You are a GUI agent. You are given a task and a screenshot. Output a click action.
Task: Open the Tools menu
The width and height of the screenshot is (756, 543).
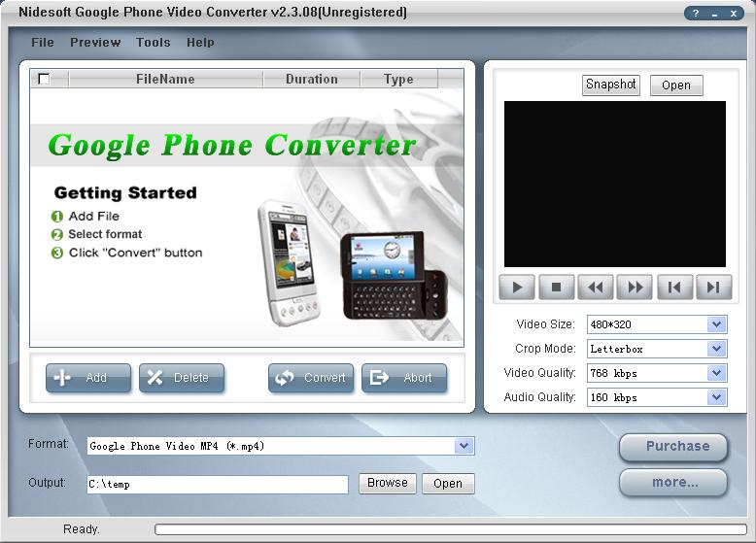pyautogui.click(x=153, y=43)
